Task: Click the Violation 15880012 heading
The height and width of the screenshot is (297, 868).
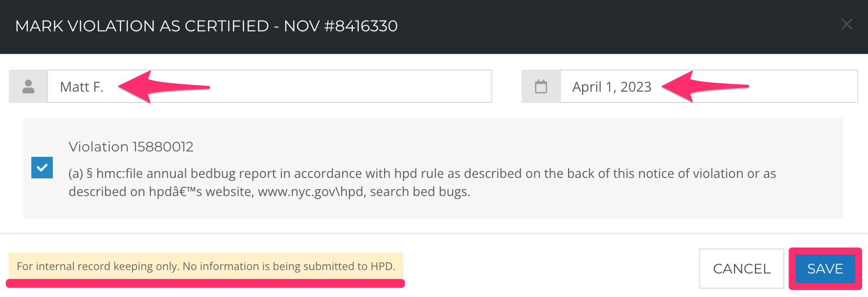Action: 131,147
